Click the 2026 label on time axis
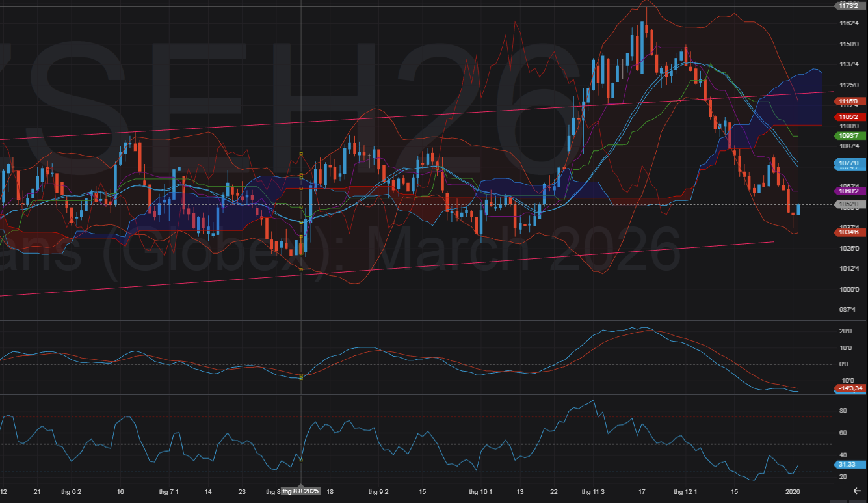Screen dimensions: 868x503 (x=793, y=491)
